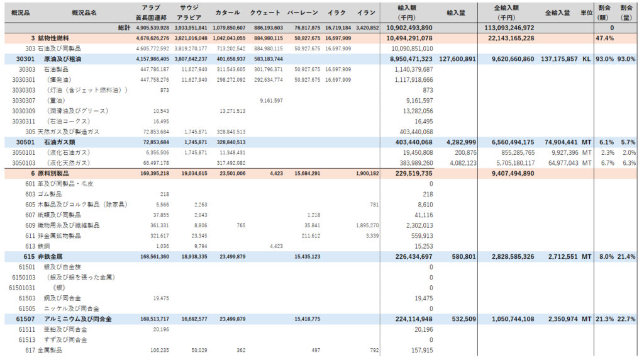Select the 47.4% percentage cell
644x362 pixels.
[604, 38]
